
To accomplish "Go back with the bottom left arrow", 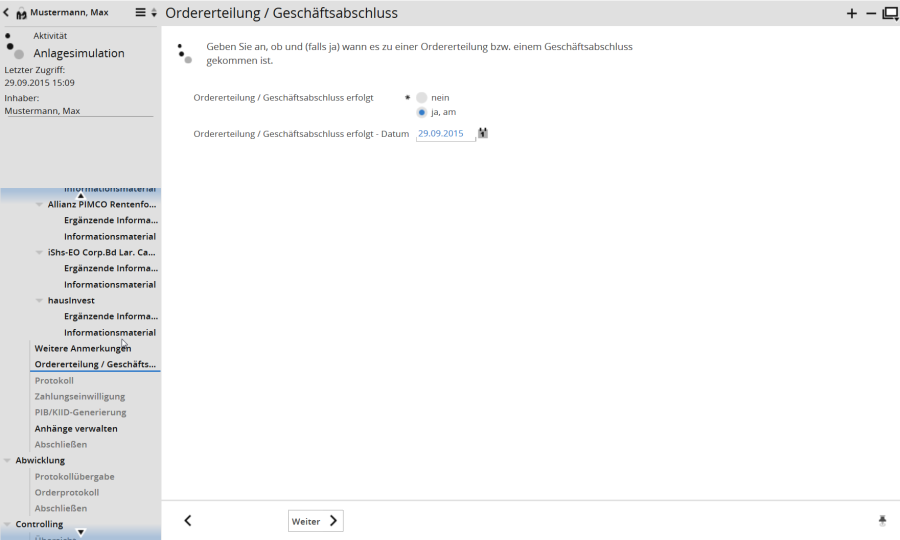I will click(x=188, y=521).
